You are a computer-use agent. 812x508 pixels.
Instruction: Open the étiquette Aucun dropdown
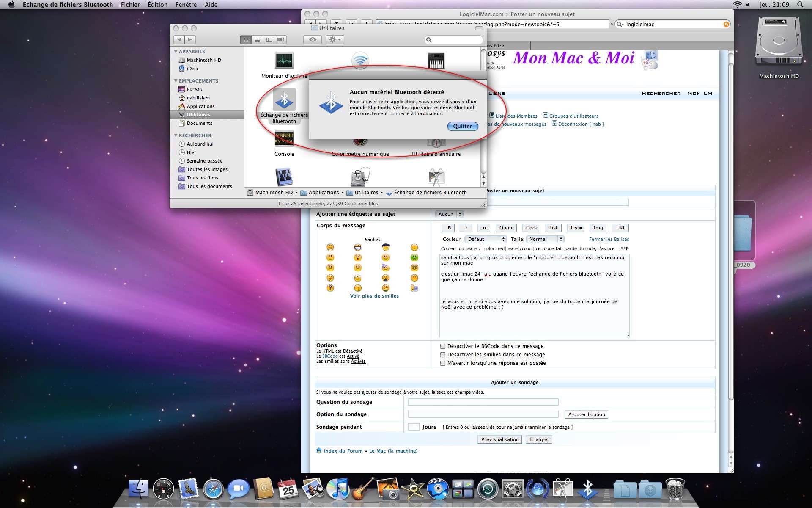[x=449, y=214]
